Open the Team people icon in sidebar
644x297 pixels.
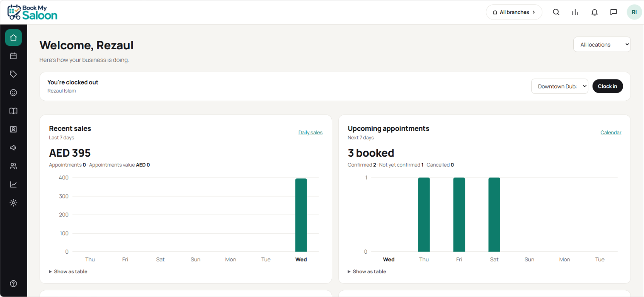14,166
